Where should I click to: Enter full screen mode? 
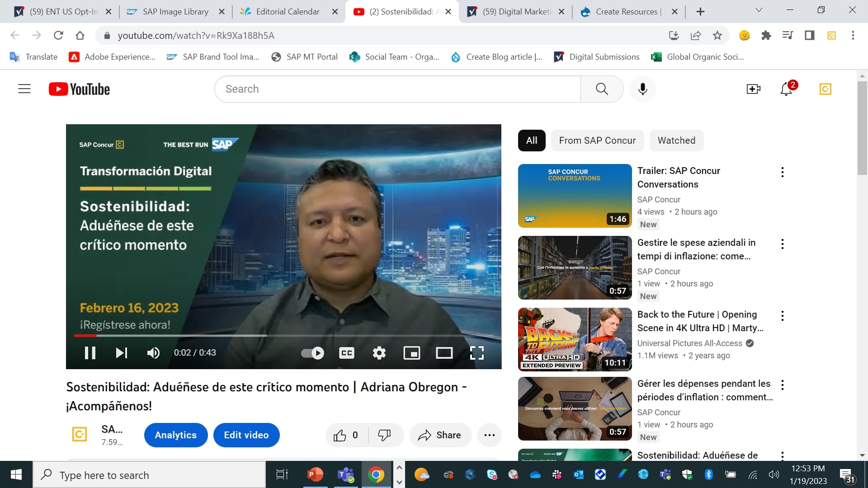(x=477, y=353)
